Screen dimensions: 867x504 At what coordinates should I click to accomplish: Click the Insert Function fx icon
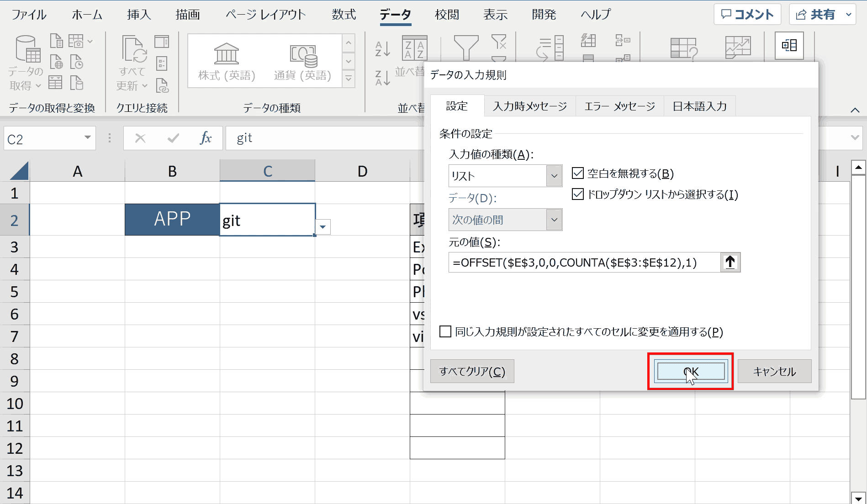206,138
